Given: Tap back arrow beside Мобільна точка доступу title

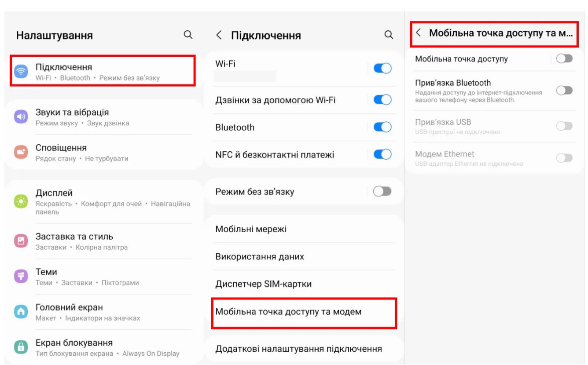Looking at the screenshot, I should coord(419,33).
